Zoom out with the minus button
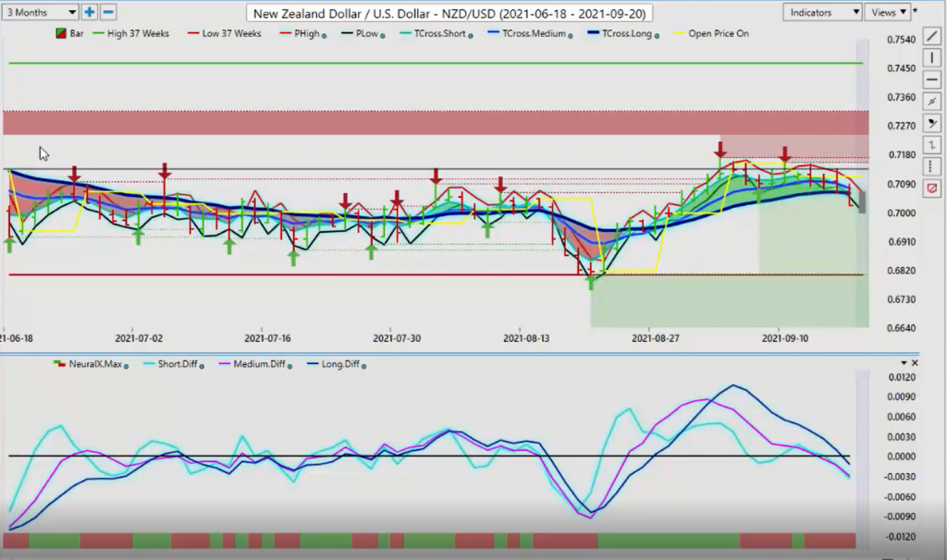This screenshot has height=560, width=947. [107, 12]
